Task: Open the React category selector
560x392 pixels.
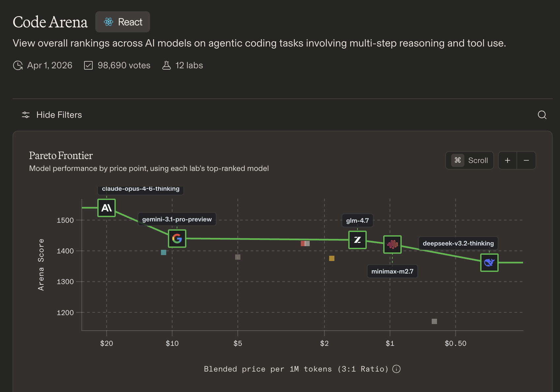Action: coord(123,22)
